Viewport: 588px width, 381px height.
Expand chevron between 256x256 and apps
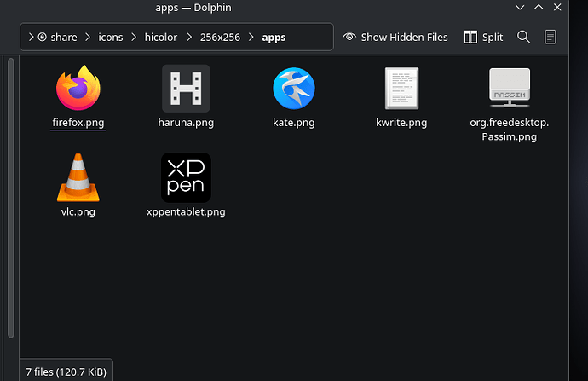click(x=251, y=37)
